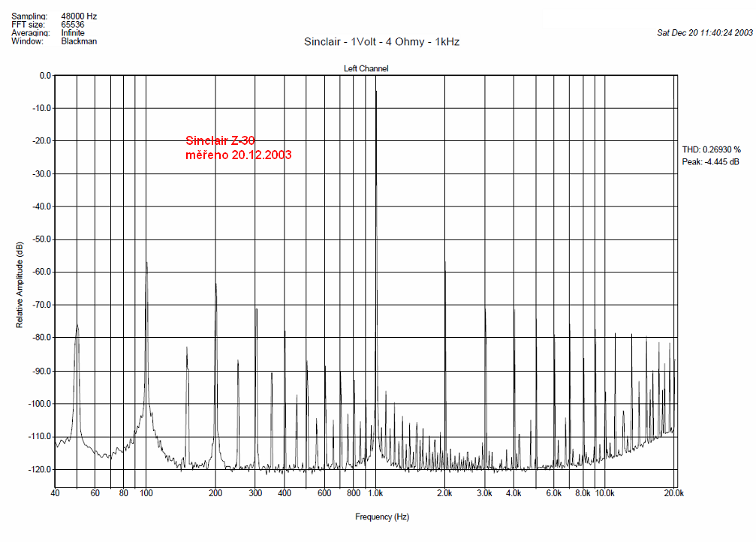Click the 'Window:' label
The image size is (756, 542).
tap(27, 41)
